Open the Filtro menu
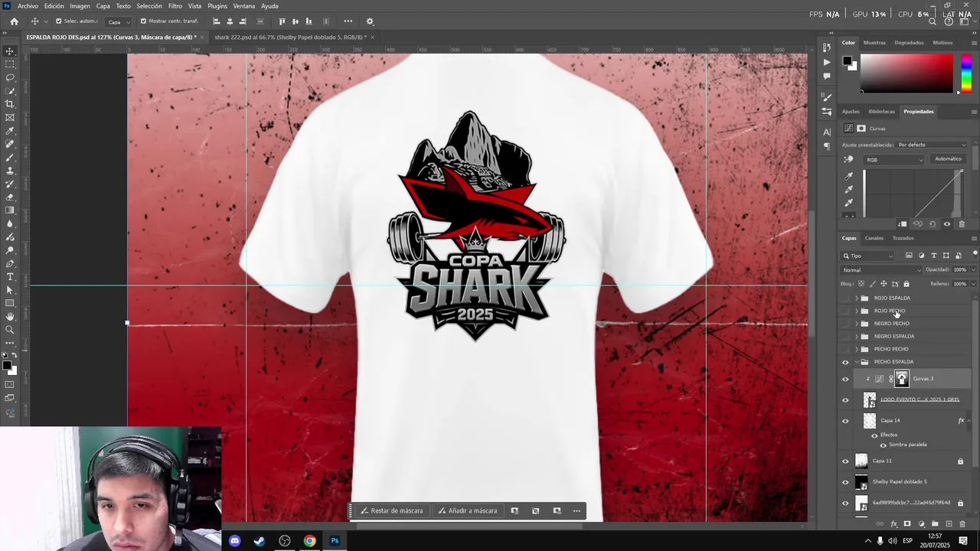The width and height of the screenshot is (980, 551). click(x=175, y=6)
